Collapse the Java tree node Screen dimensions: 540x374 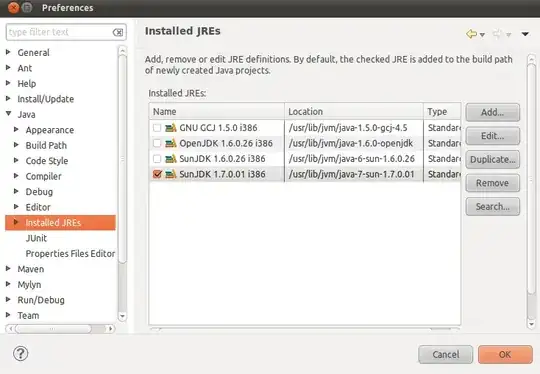pyautogui.click(x=9, y=114)
